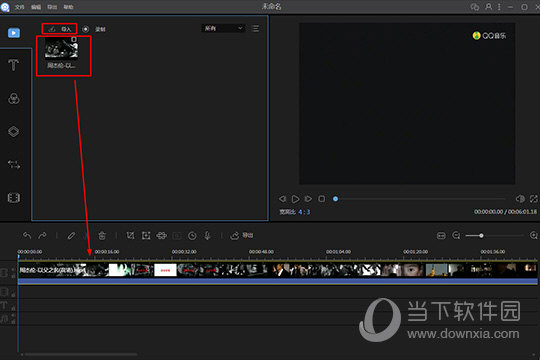
Task: Step back to previous frame
Action: tap(282, 199)
